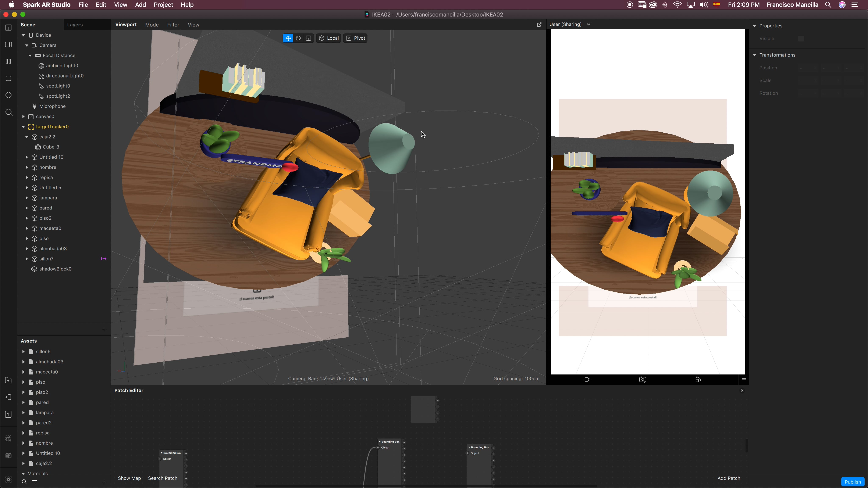Collapse the targetTracker0 tree item
The height and width of the screenshot is (488, 868).
pyautogui.click(x=23, y=127)
